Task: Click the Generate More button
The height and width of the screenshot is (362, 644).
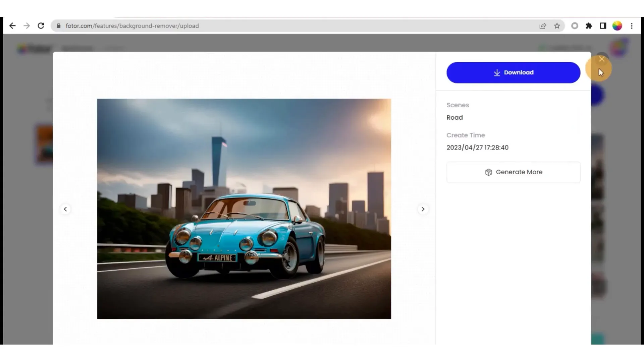Action: tap(513, 172)
